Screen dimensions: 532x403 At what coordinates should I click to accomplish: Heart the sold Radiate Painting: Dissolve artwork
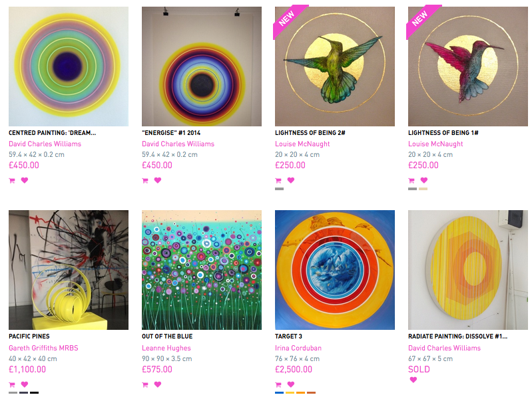tap(413, 380)
